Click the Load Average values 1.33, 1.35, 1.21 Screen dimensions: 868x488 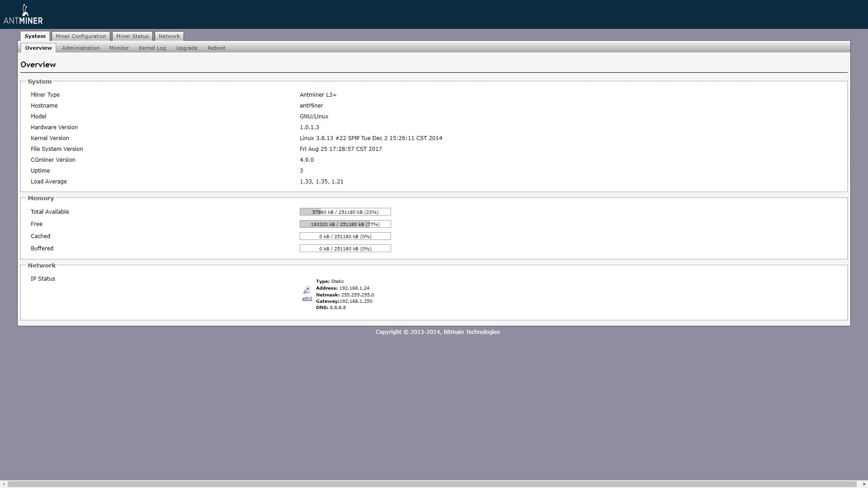(x=321, y=182)
